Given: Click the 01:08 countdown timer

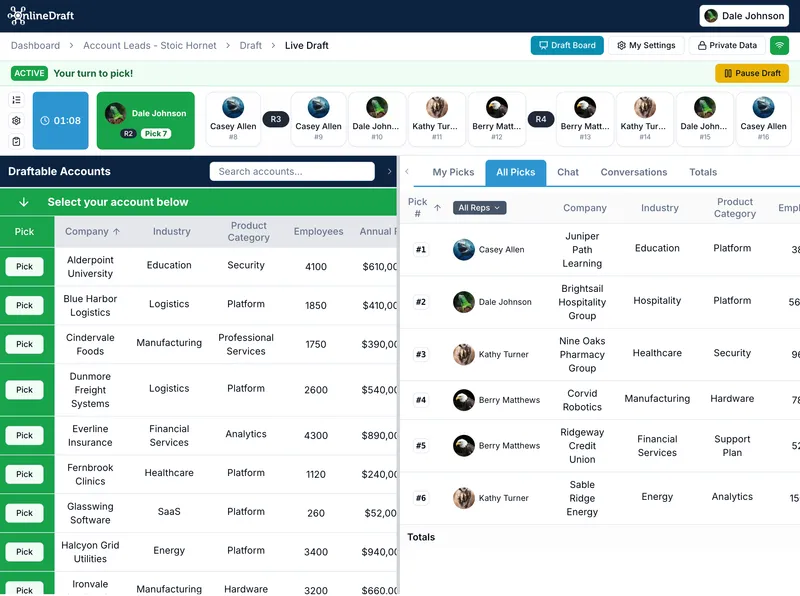Looking at the screenshot, I should pos(61,120).
